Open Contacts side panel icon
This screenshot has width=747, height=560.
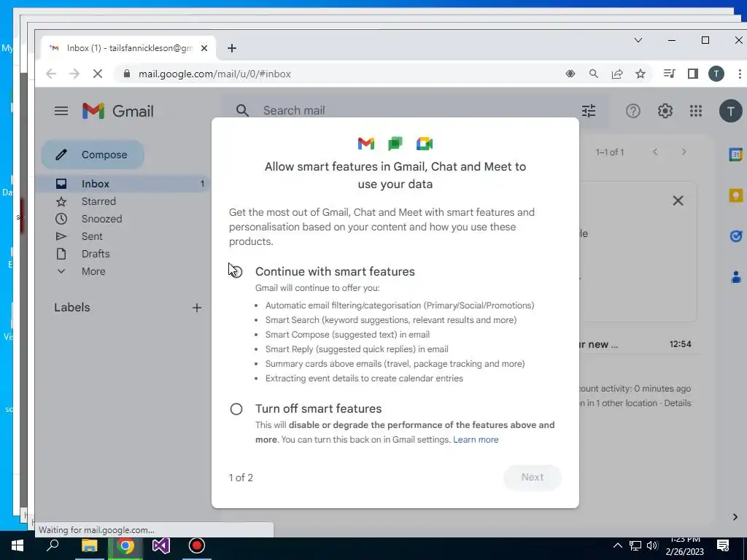(x=736, y=276)
